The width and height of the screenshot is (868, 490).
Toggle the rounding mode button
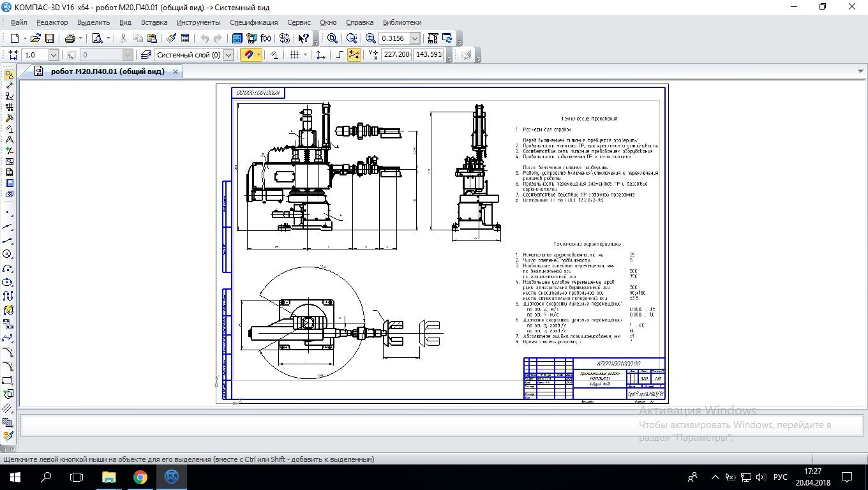(x=340, y=55)
